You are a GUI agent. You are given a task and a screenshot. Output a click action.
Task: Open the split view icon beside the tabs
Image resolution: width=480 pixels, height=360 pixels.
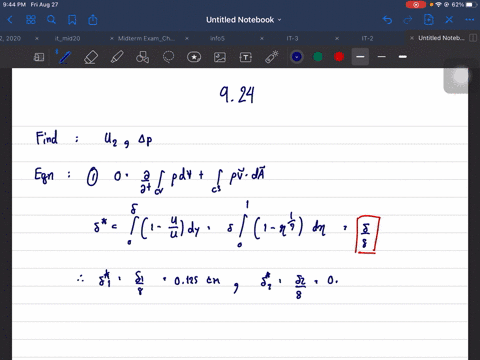[473, 38]
